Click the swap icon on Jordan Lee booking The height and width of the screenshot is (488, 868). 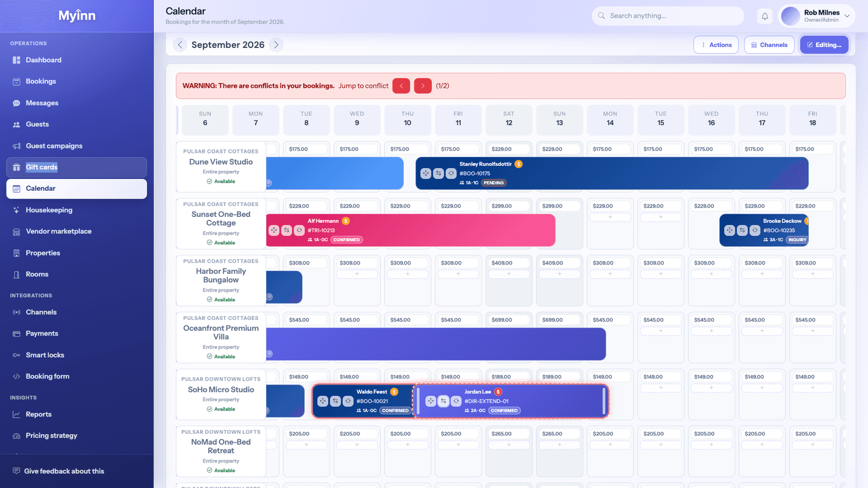pos(443,401)
